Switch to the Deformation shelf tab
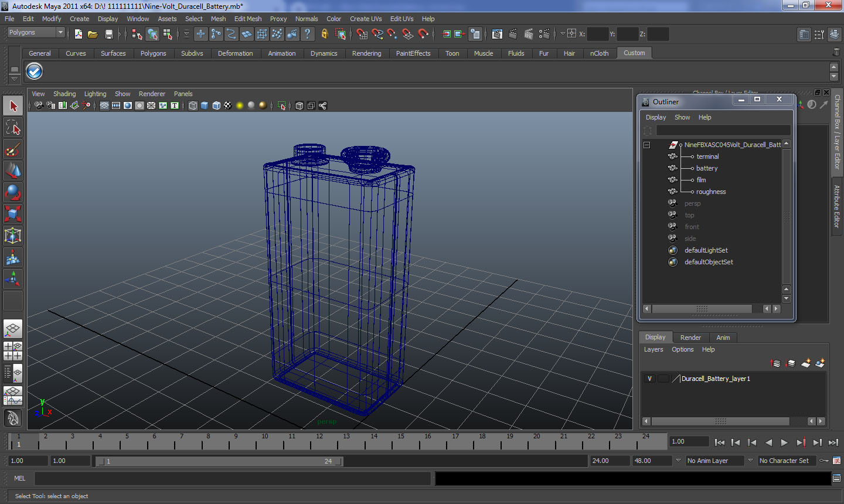This screenshot has height=504, width=844. click(235, 53)
